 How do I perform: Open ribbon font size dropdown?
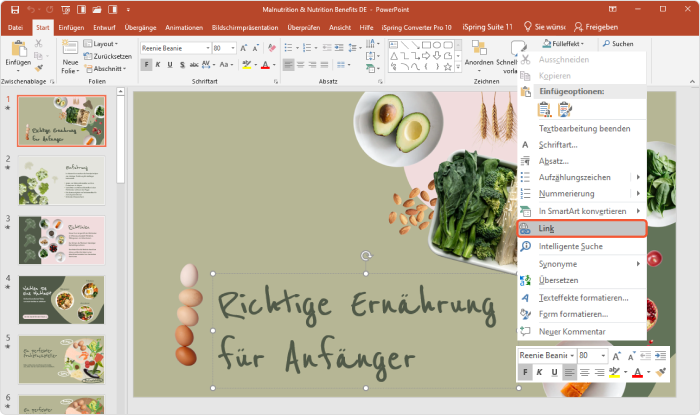coord(233,48)
